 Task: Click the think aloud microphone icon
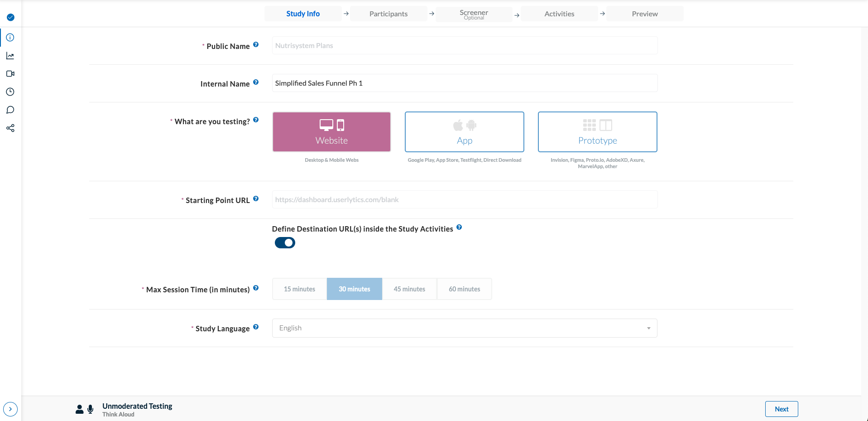coord(91,409)
